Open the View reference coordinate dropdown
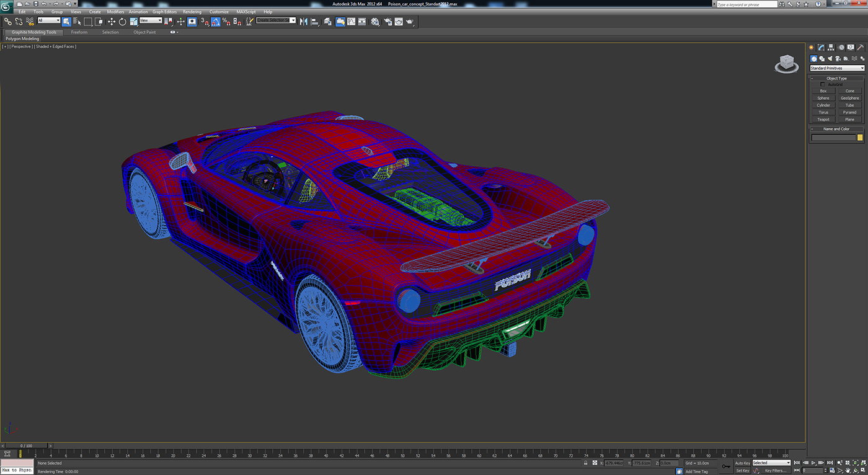Viewport: 868px width, 475px height. 149,20
